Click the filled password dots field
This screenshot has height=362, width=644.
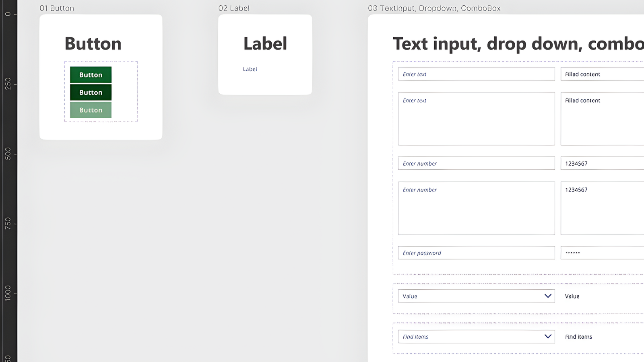coord(602,253)
